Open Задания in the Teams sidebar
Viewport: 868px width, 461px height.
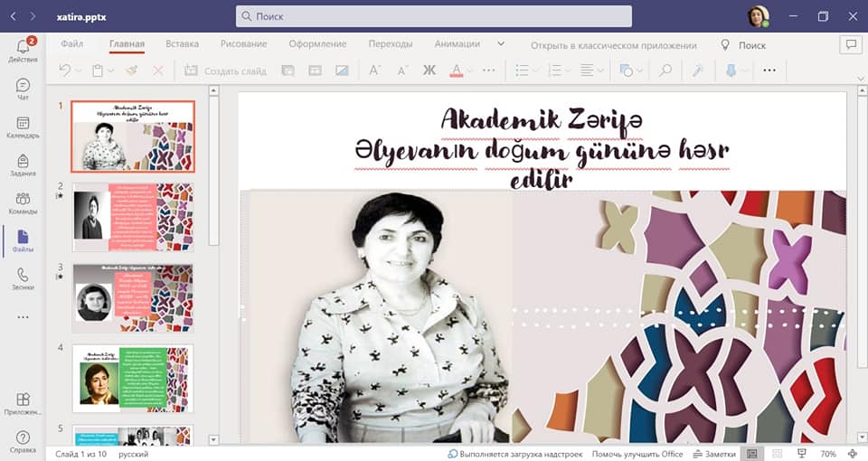tap(23, 165)
